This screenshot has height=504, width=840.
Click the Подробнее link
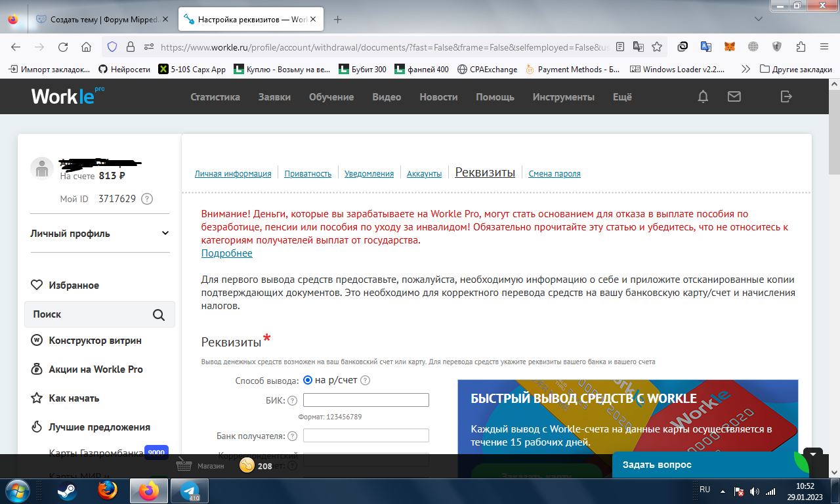pos(226,253)
